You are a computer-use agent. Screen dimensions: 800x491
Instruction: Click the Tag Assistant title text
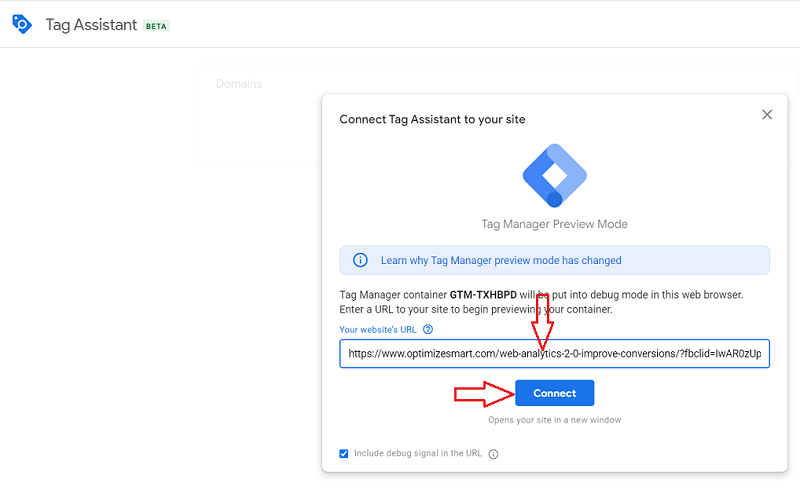pos(91,25)
